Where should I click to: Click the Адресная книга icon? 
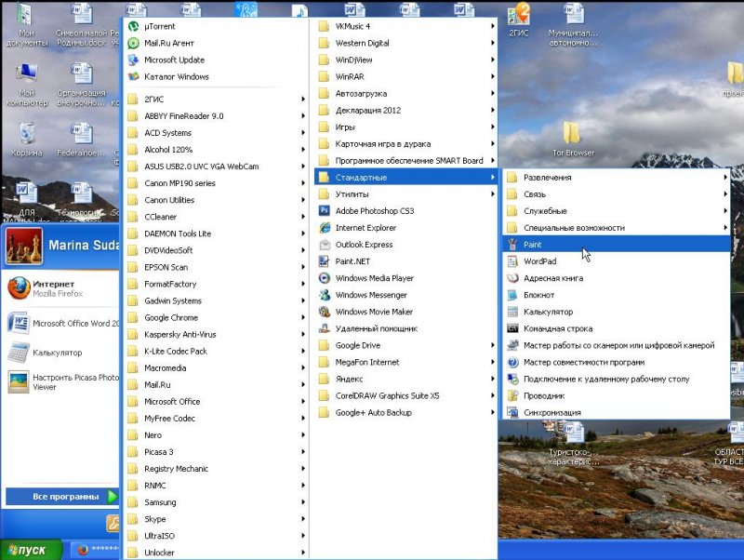512,278
